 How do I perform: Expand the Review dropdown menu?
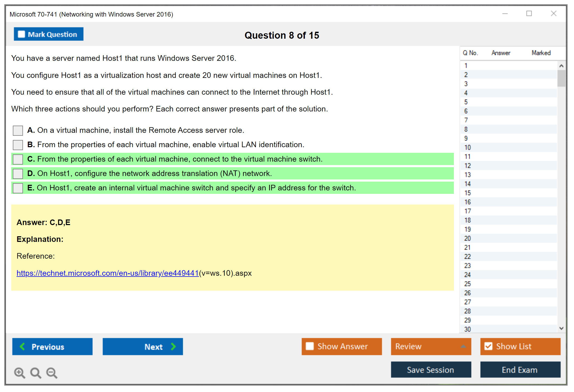tap(463, 346)
